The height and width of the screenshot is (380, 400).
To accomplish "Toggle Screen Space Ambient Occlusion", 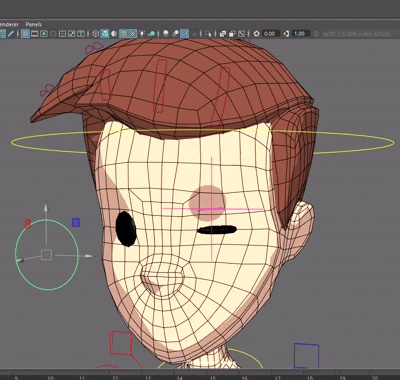I will pyautogui.click(x=166, y=34).
